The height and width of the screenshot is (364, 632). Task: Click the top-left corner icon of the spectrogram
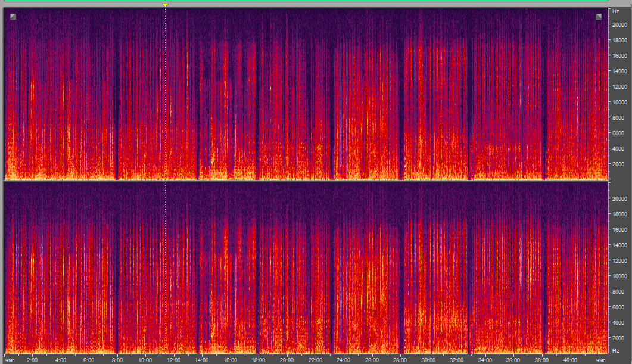(x=13, y=17)
